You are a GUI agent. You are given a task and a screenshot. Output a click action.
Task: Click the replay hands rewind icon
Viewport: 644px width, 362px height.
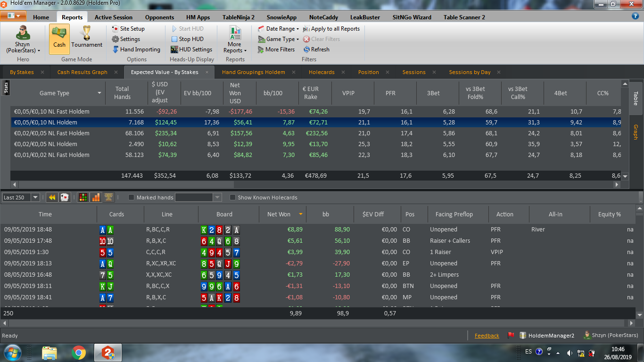(x=52, y=197)
